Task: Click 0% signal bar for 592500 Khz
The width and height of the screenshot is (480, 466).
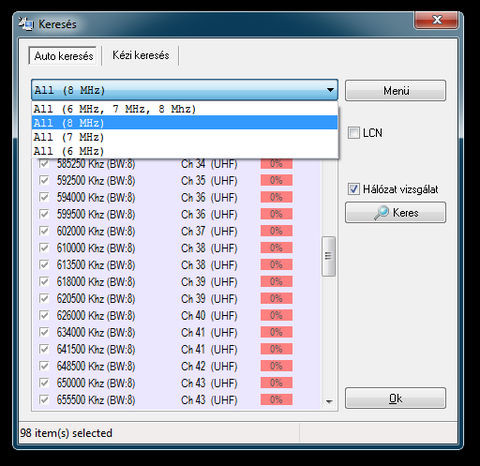Action: click(x=276, y=180)
